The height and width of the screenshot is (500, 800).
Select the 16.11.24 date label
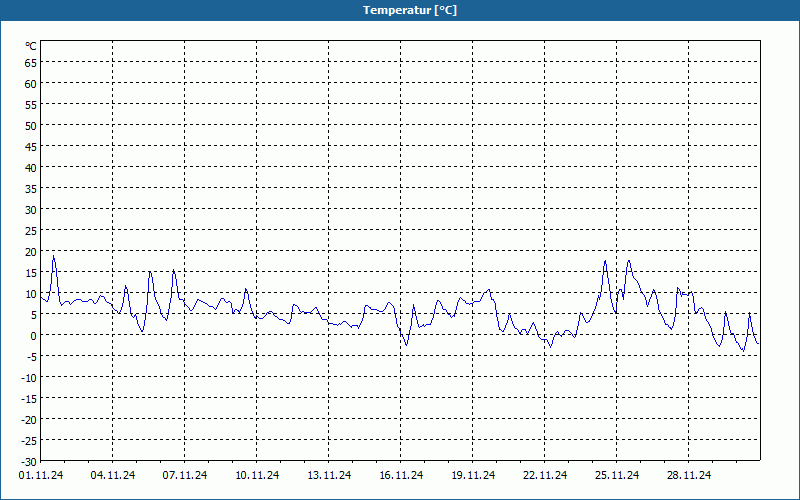coord(401,476)
